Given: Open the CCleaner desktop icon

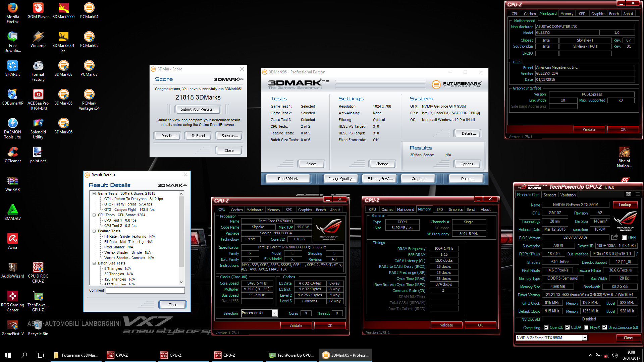Looking at the screenshot, I should click(x=13, y=155).
